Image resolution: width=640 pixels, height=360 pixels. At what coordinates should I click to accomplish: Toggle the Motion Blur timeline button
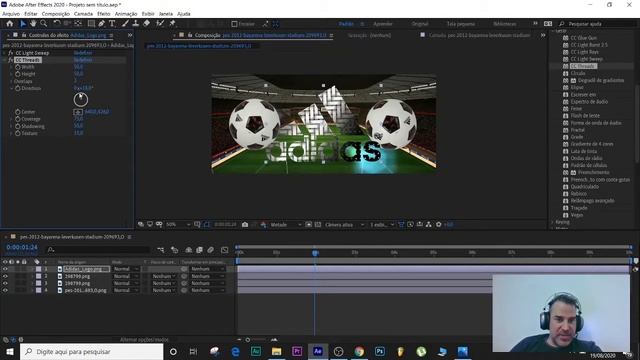tap(211, 250)
